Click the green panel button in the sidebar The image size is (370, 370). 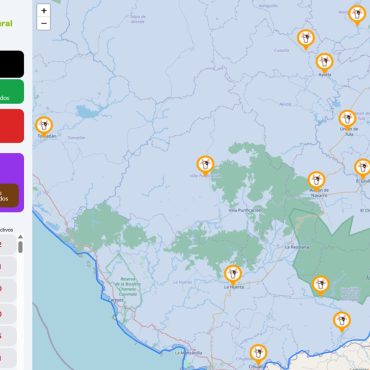(x=12, y=91)
